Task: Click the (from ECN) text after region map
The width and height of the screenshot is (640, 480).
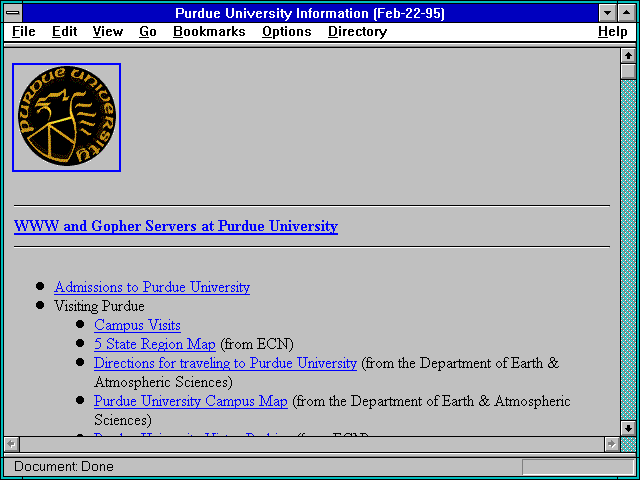Action: (x=257, y=344)
